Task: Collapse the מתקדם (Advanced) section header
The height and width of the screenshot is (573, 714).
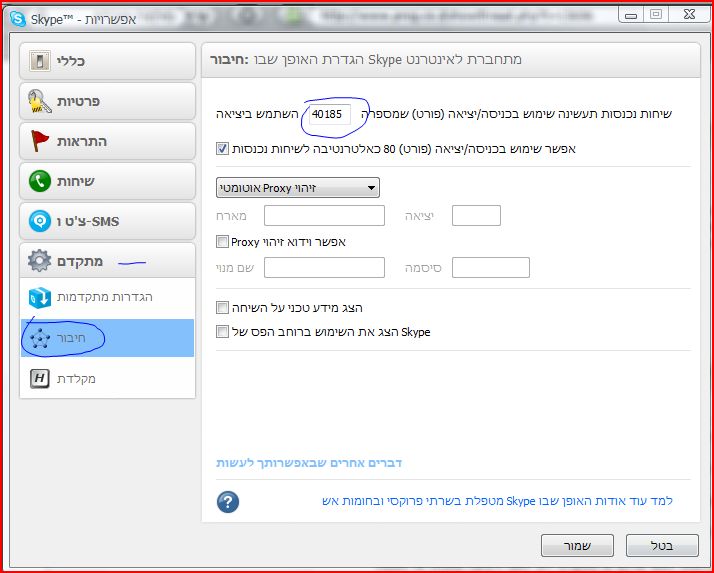Action: [107, 261]
